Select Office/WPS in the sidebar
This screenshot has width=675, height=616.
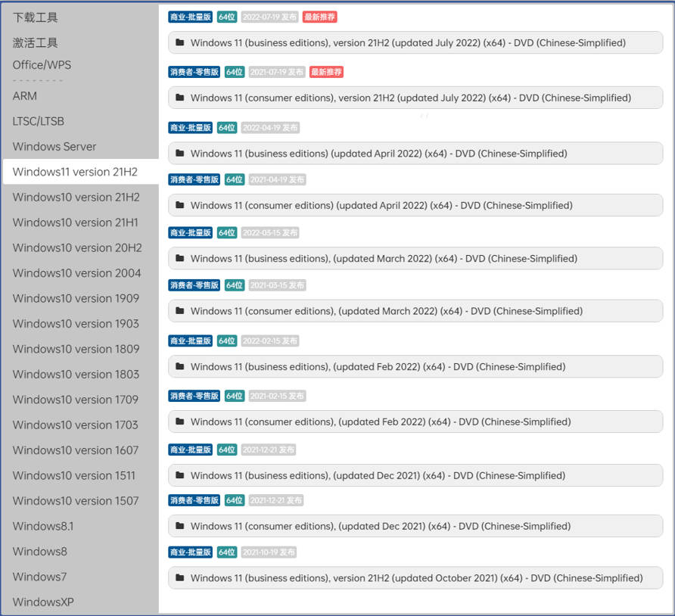point(42,65)
